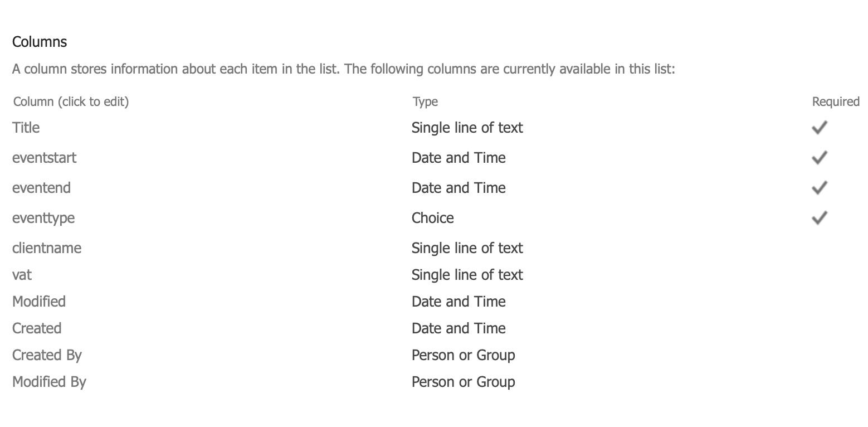This screenshot has height=427, width=868.
Task: Click the required checkmark for eventstart
Action: click(x=819, y=158)
